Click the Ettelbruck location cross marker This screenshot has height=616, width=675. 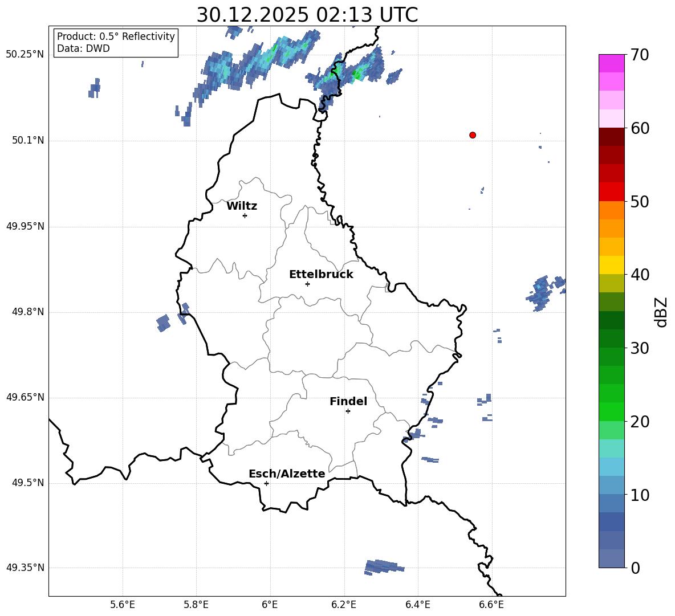pyautogui.click(x=307, y=284)
